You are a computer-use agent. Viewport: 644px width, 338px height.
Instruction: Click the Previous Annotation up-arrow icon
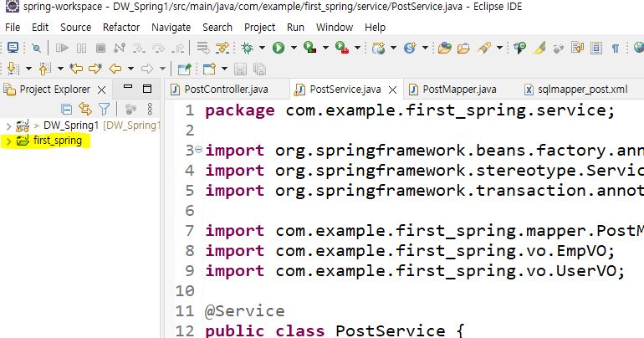pos(44,69)
